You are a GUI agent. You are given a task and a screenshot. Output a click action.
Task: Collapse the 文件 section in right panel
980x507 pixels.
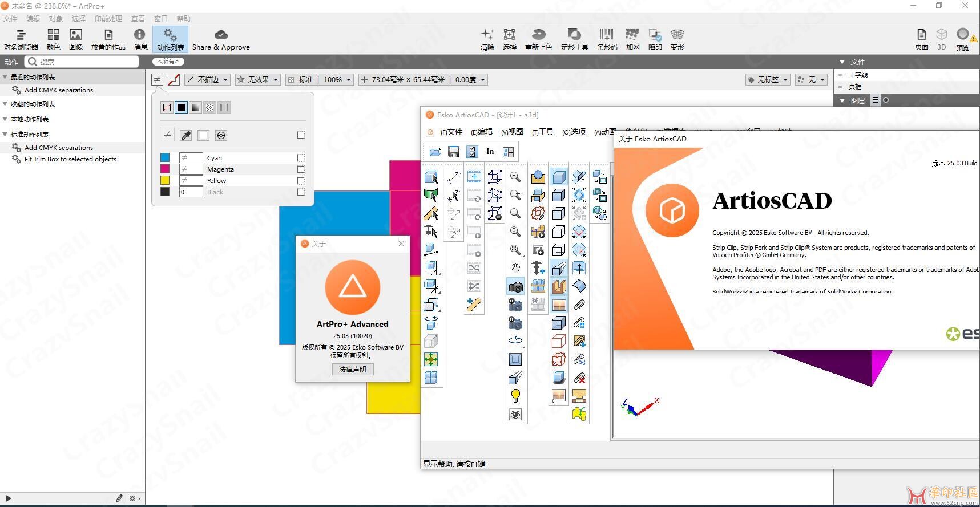(x=842, y=62)
